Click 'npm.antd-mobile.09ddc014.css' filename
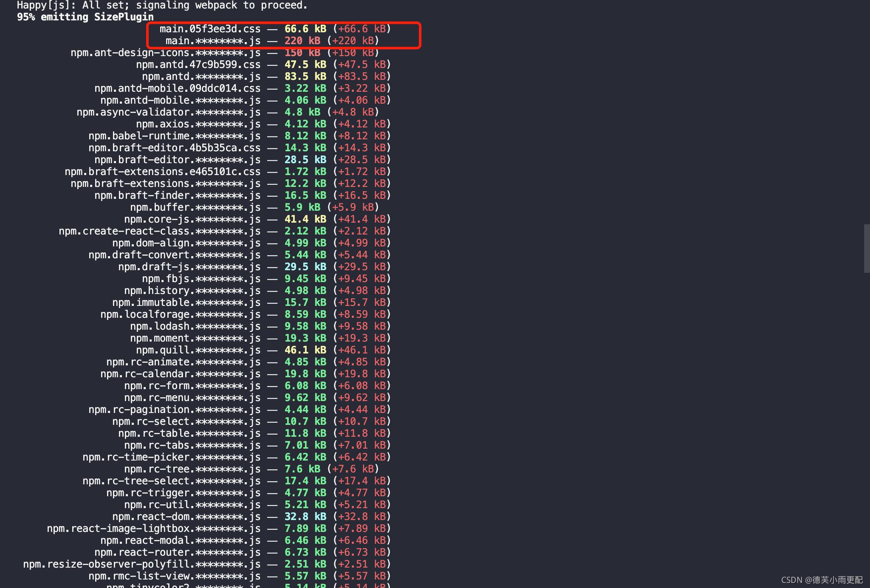 pyautogui.click(x=178, y=88)
